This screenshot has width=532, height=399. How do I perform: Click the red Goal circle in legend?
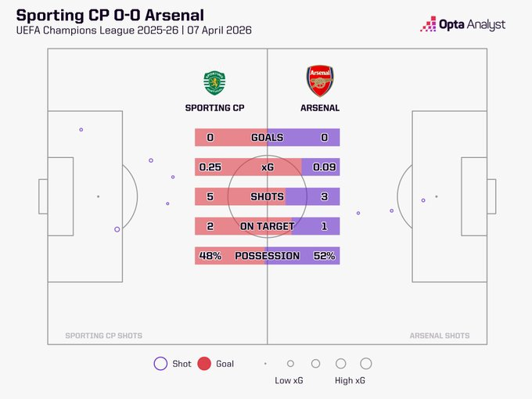click(x=204, y=364)
